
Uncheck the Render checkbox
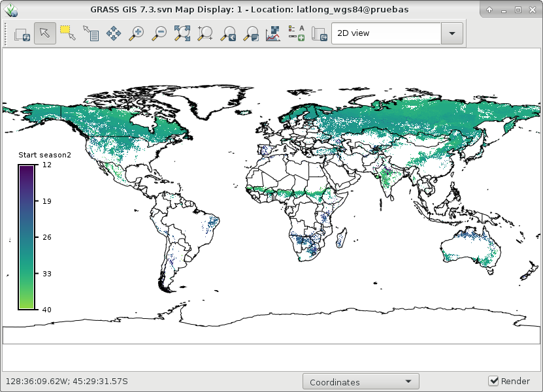coord(494,382)
